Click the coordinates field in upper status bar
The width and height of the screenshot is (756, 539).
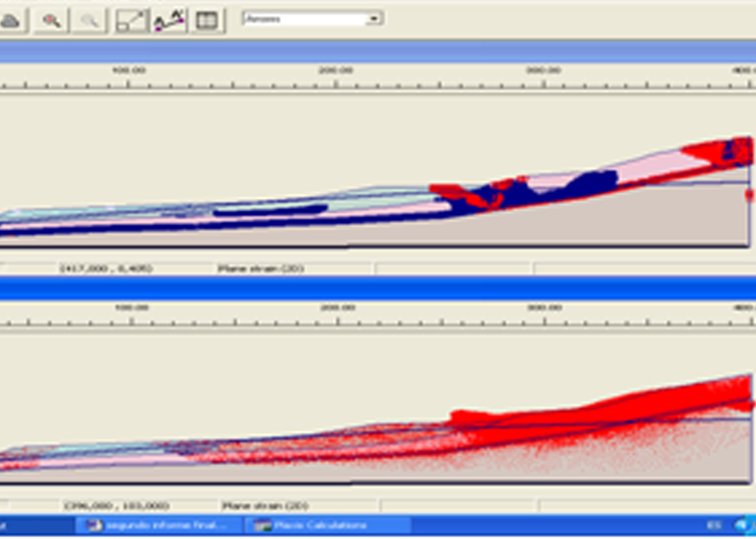click(106, 268)
